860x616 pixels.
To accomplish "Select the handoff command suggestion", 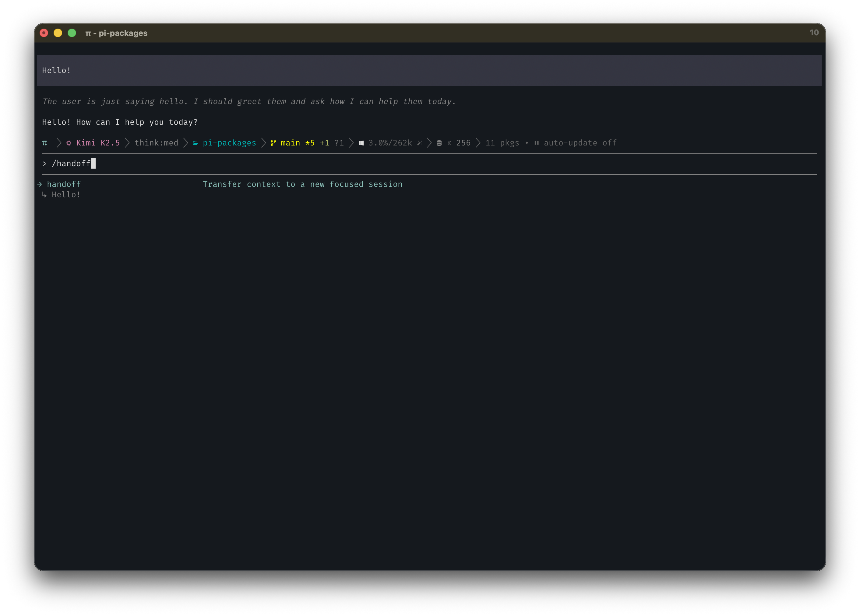I will click(x=64, y=184).
